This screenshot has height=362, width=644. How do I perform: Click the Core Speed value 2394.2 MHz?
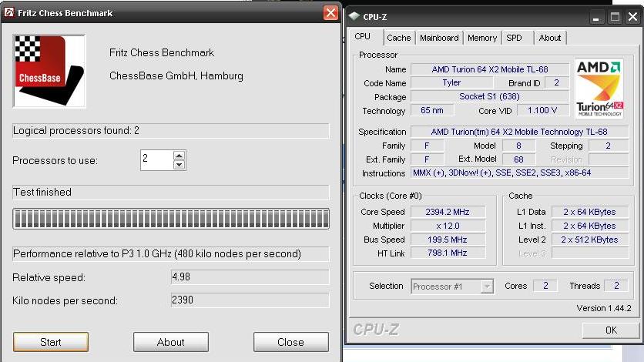click(x=448, y=212)
